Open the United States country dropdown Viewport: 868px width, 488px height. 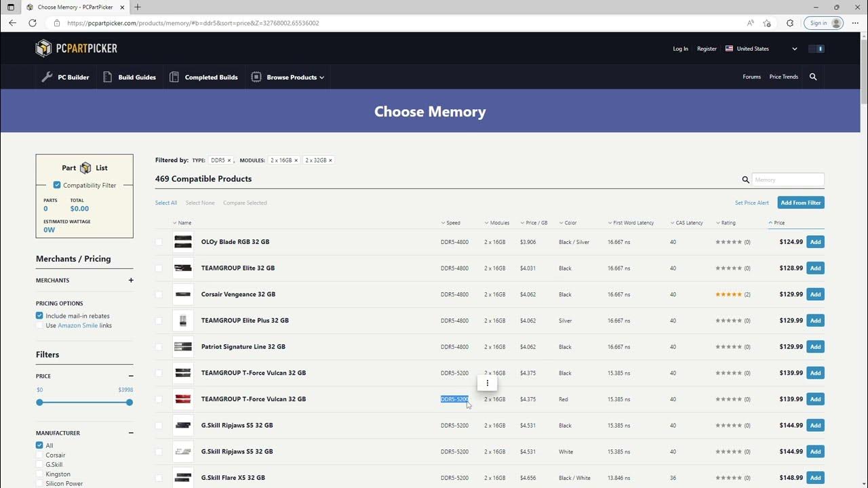coord(762,49)
